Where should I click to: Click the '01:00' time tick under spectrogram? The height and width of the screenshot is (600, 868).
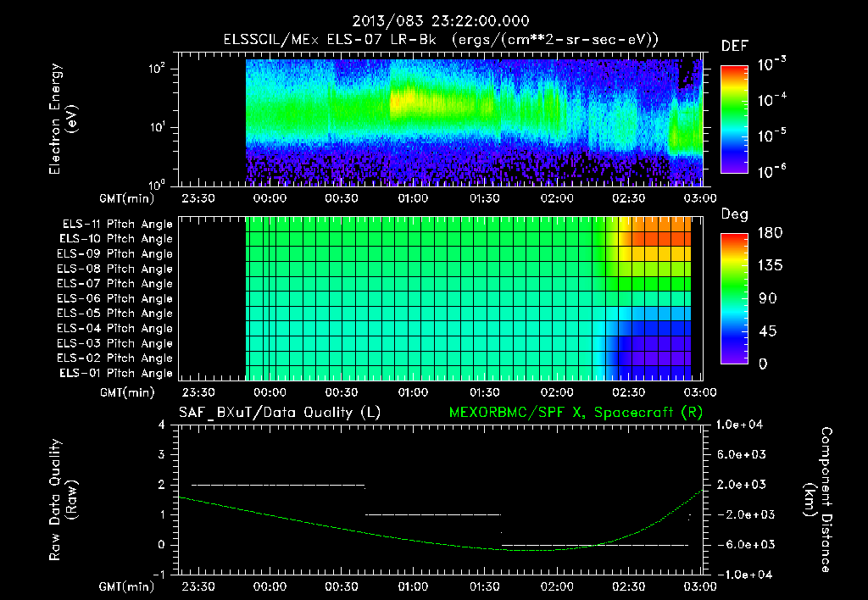(x=413, y=198)
